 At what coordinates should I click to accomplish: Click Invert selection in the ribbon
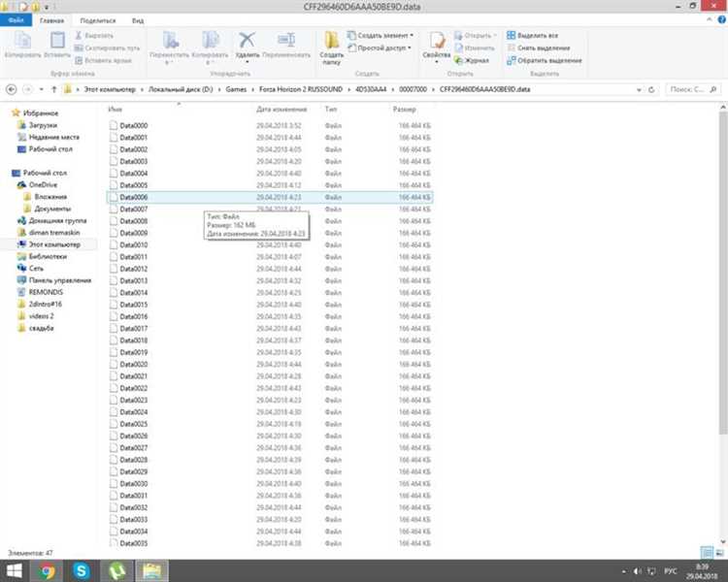pyautogui.click(x=545, y=60)
